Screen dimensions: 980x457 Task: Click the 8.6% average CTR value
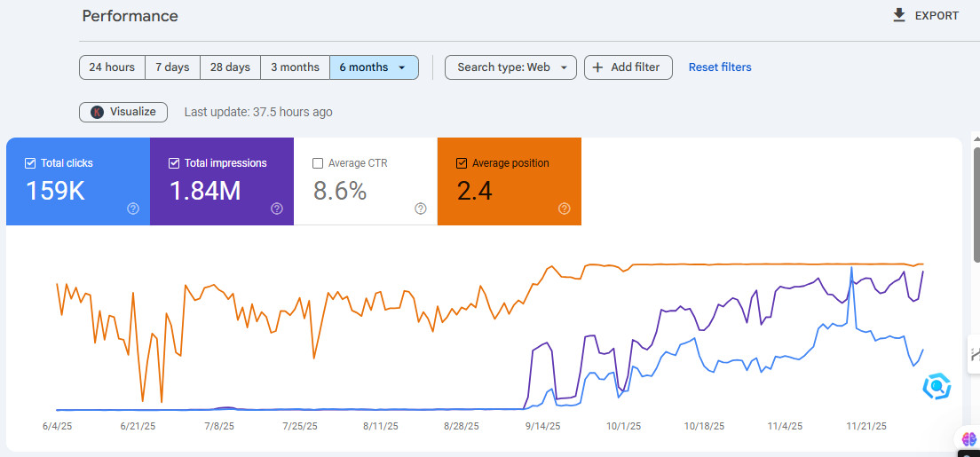pos(339,192)
